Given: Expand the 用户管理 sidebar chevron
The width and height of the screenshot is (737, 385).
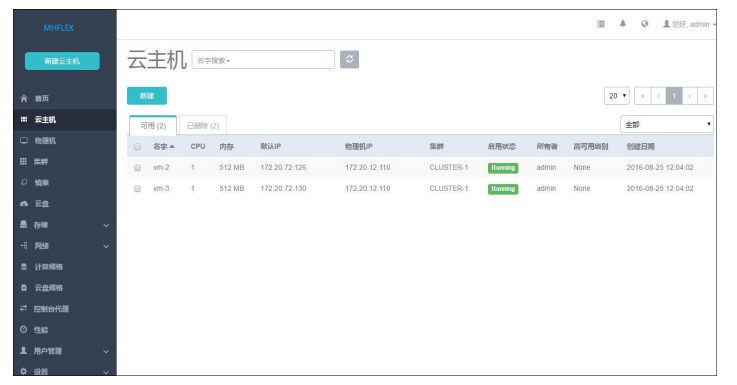Looking at the screenshot, I should [x=106, y=351].
